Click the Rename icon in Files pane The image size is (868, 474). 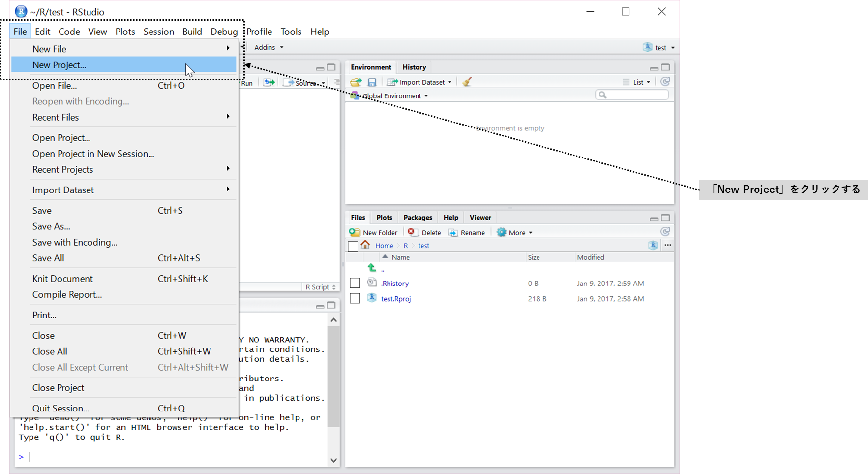coord(453,233)
